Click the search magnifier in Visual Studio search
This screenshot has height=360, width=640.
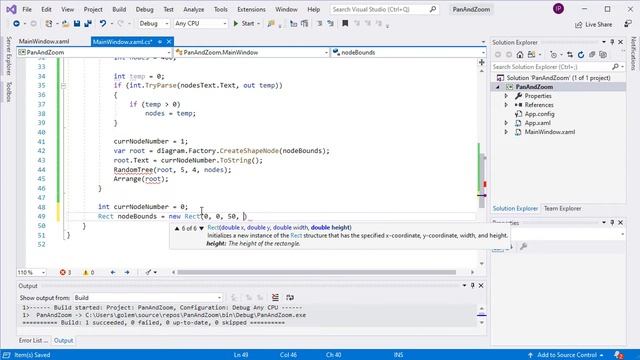[433, 9]
